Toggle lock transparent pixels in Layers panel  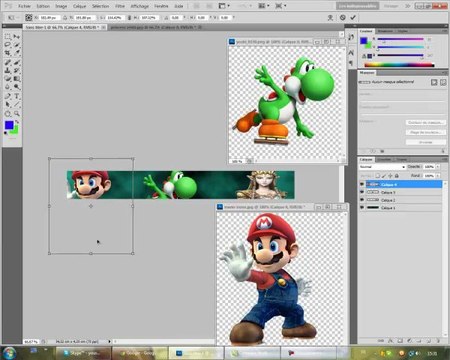click(x=378, y=176)
